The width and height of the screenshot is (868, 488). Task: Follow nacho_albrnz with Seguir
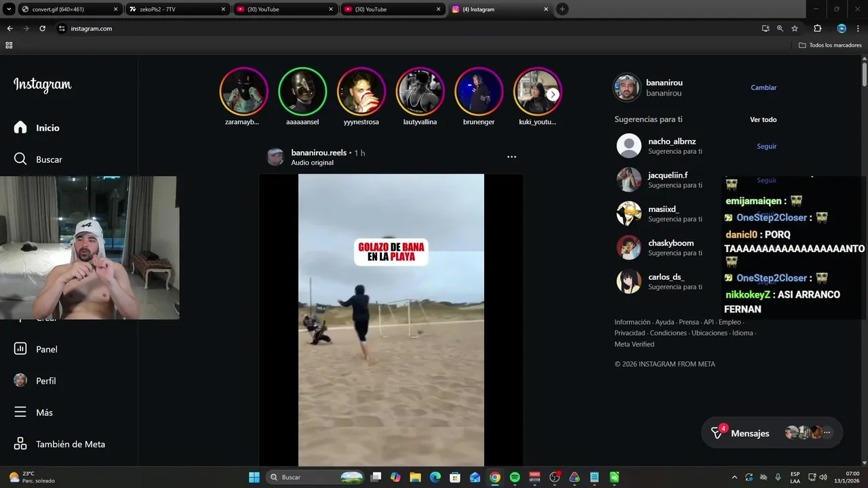coord(767,146)
